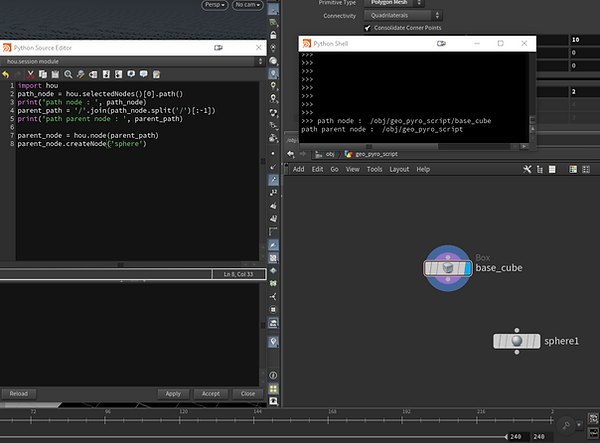Click the tree list view icon in network editor

(x=540, y=169)
